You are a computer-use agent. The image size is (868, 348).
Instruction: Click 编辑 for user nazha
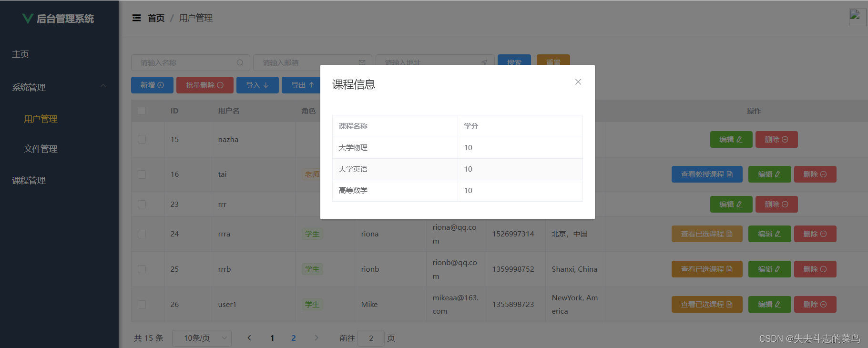[x=731, y=140]
